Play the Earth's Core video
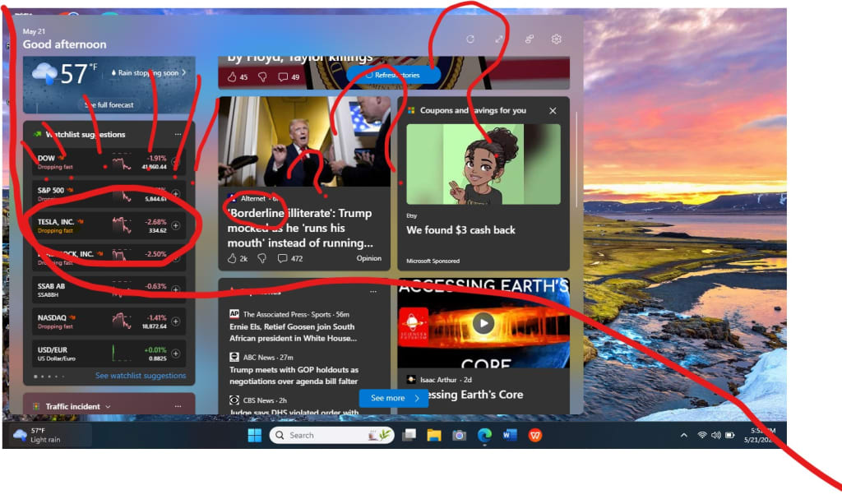 (483, 323)
